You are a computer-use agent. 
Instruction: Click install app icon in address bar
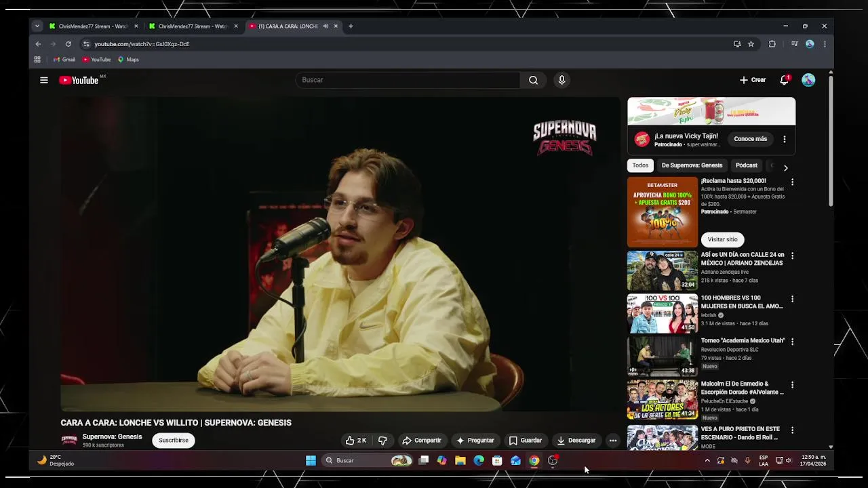737,44
